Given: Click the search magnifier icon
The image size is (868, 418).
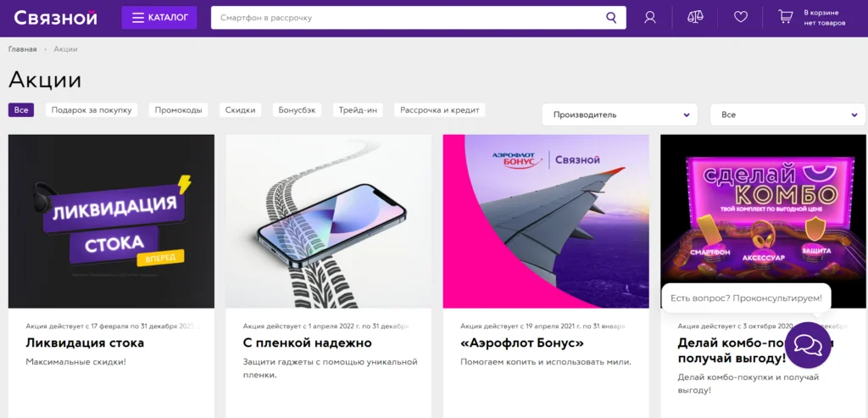Looking at the screenshot, I should point(611,18).
